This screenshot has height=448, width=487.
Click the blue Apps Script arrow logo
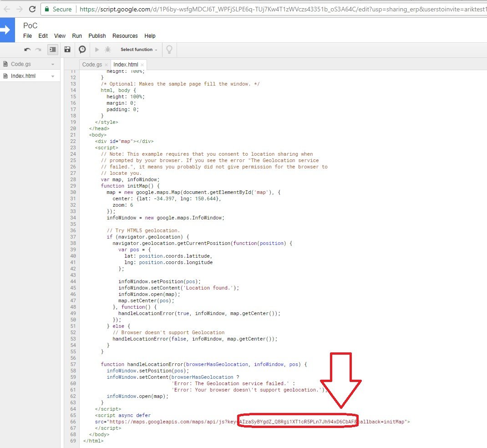[x=7, y=30]
